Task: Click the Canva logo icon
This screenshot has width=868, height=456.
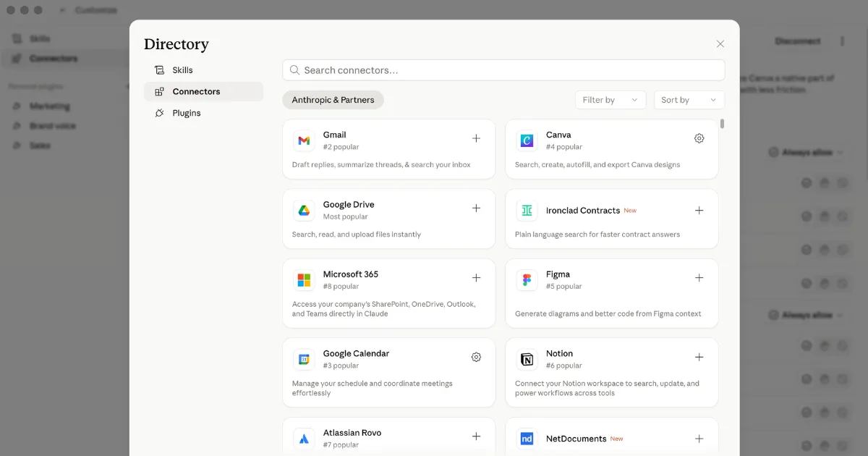Action: (527, 140)
